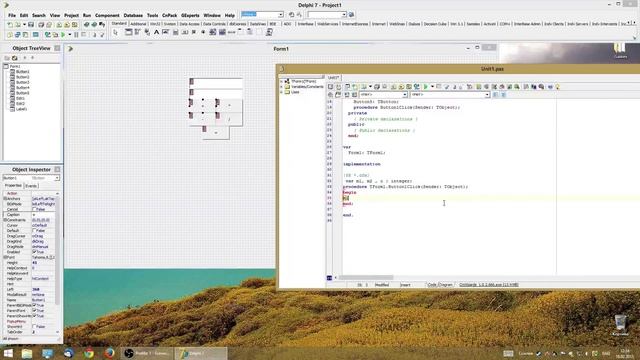Select the Edit component icon in palette
The height and width of the screenshot is (360, 640).
(166, 32)
